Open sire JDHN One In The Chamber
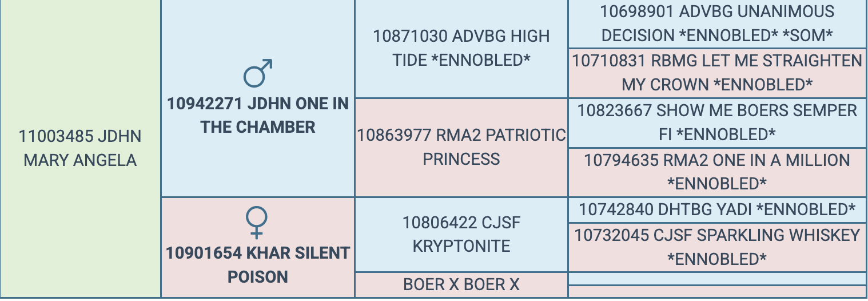 click(x=257, y=115)
